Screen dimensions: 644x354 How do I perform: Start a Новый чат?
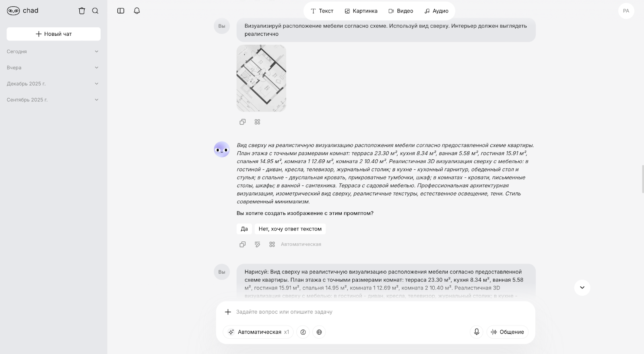coord(53,34)
